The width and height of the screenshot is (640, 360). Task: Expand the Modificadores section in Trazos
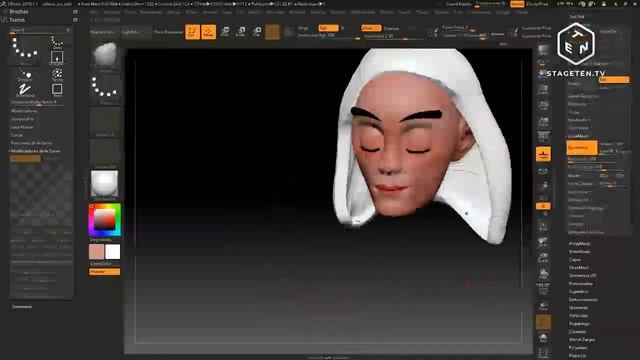tap(24, 111)
